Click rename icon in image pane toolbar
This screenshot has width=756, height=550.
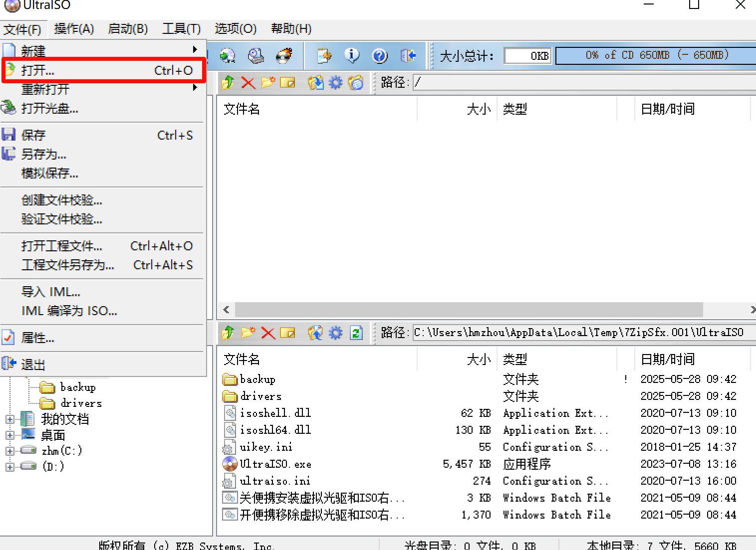click(288, 82)
